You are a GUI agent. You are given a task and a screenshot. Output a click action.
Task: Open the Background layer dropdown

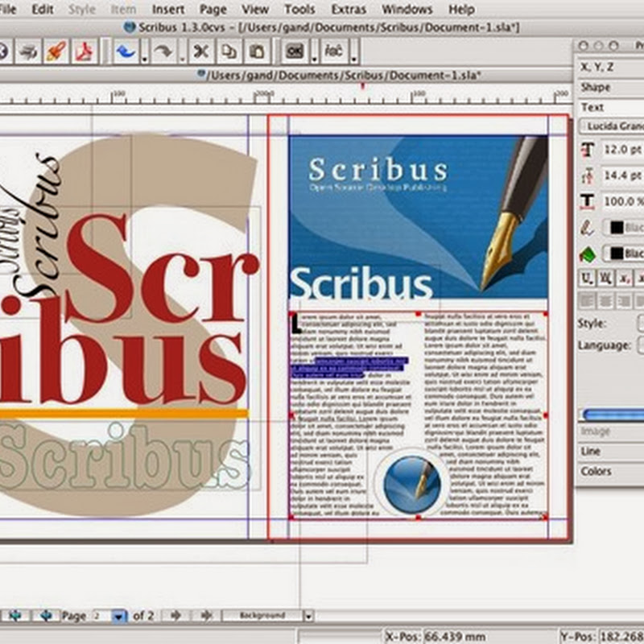tap(308, 616)
